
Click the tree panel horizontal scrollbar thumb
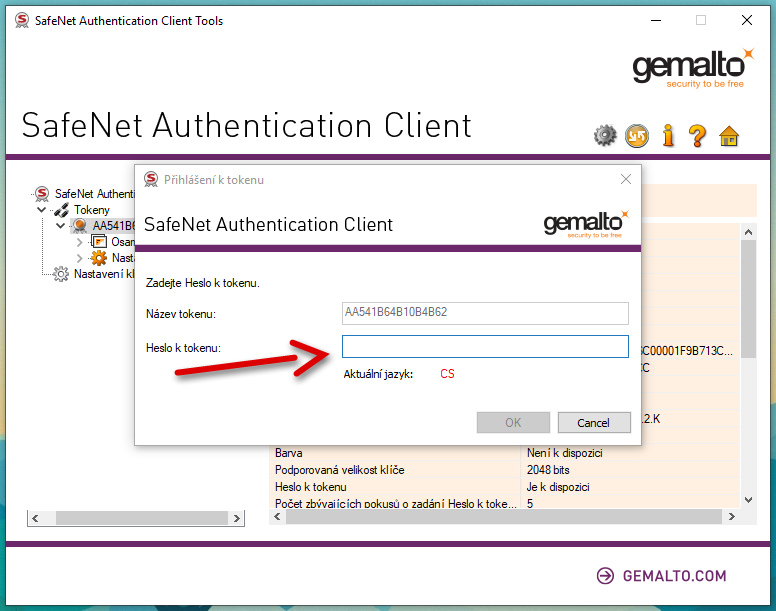[142, 518]
